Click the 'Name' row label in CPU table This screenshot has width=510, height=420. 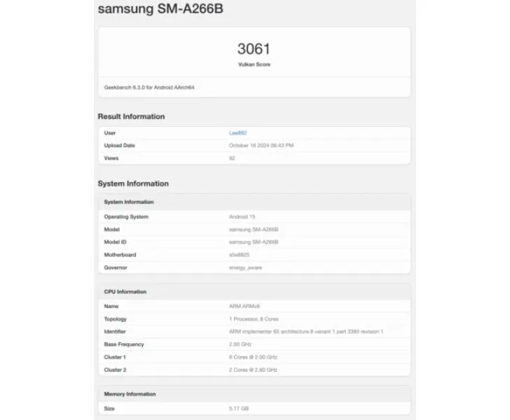click(x=111, y=306)
